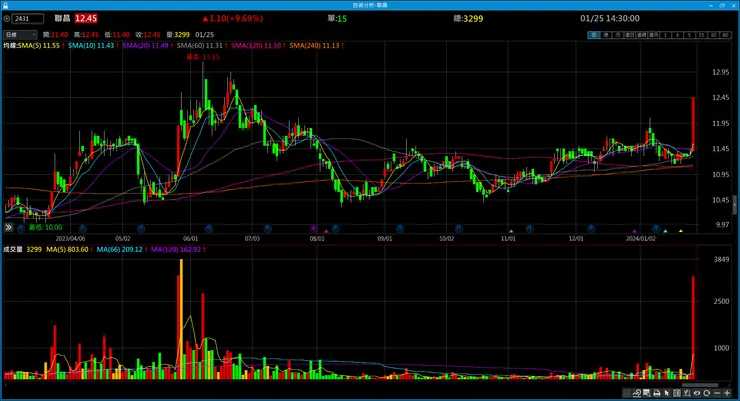This screenshot has width=740, height=401.
Task: Click the dimmed first icon in bottom toolbar
Action: pos(626,393)
